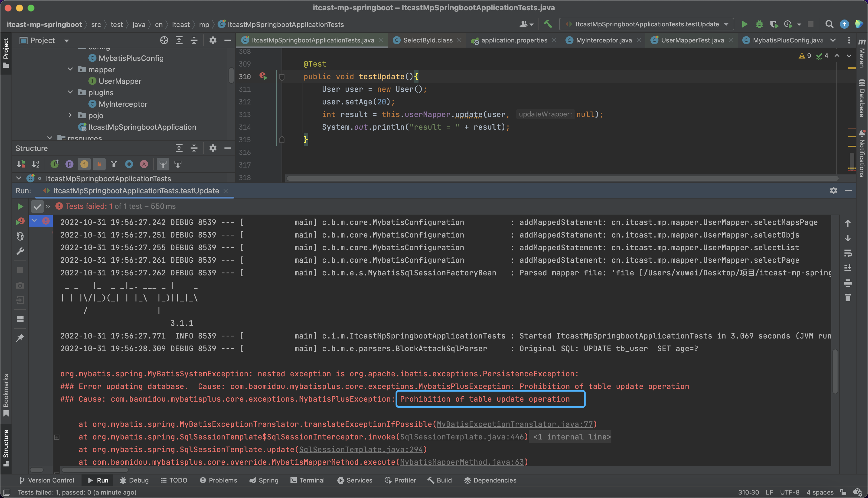Click the Settings gear icon in Structure panel
868x498 pixels.
tap(213, 148)
